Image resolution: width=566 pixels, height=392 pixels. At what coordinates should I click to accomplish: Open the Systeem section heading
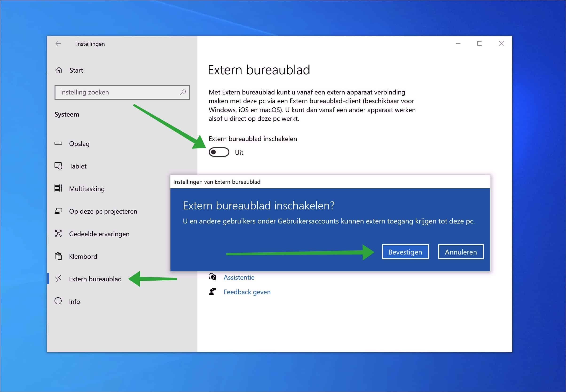coord(67,114)
